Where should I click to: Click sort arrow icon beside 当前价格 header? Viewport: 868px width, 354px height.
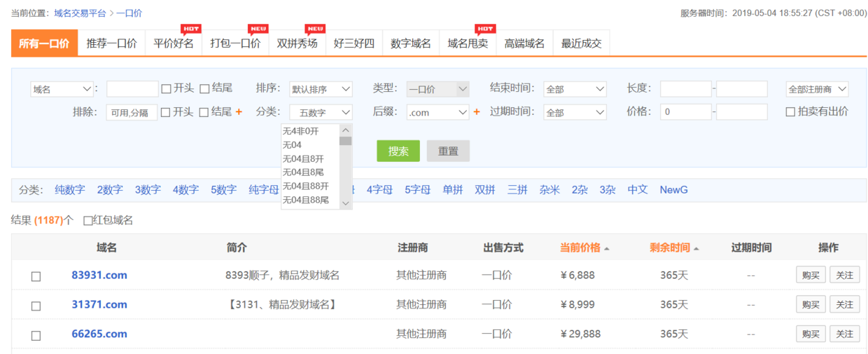pyautogui.click(x=606, y=249)
